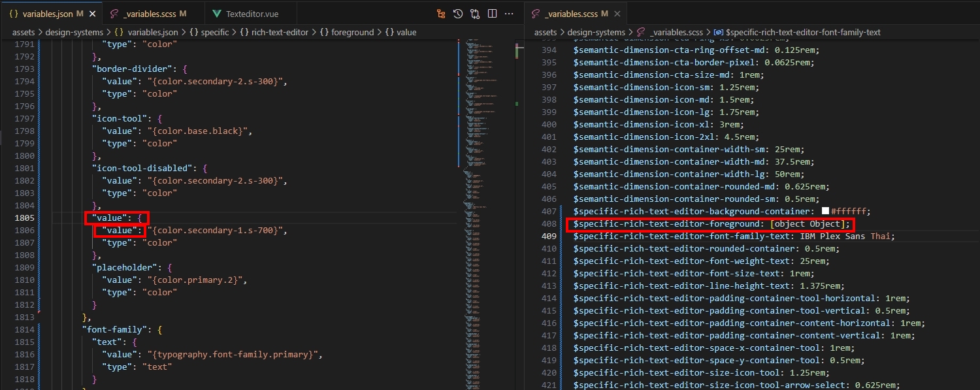Click $semantic-dimension-cta-border-pixel line 395
This screenshot has width=980, height=390.
[693, 62]
